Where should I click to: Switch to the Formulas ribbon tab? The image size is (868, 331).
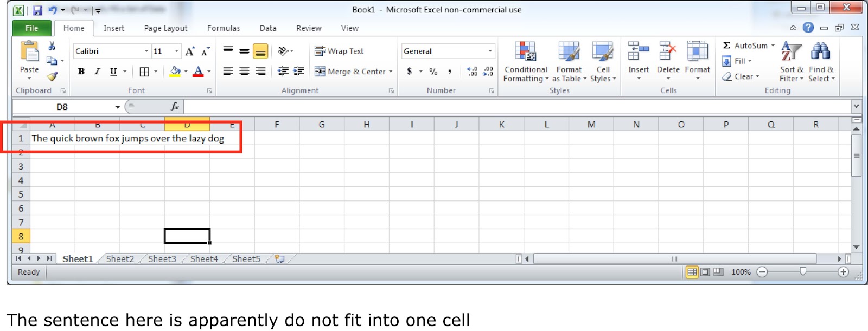[223, 28]
